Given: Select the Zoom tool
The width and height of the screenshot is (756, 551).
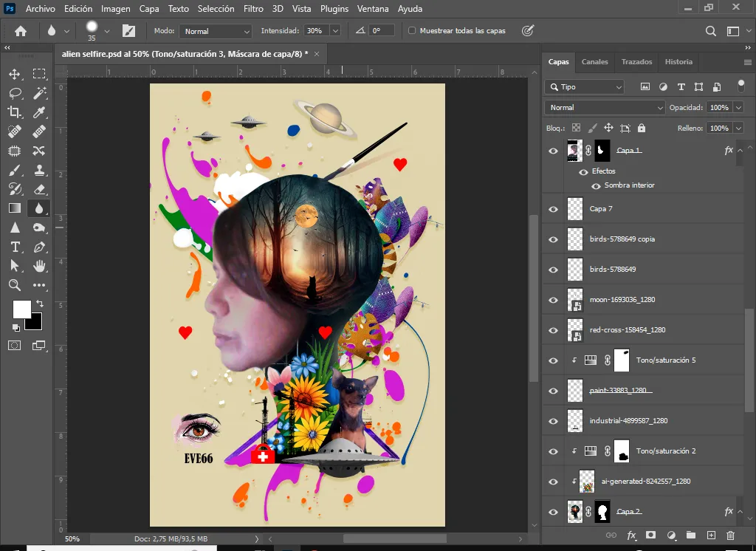Looking at the screenshot, I should 15,285.
